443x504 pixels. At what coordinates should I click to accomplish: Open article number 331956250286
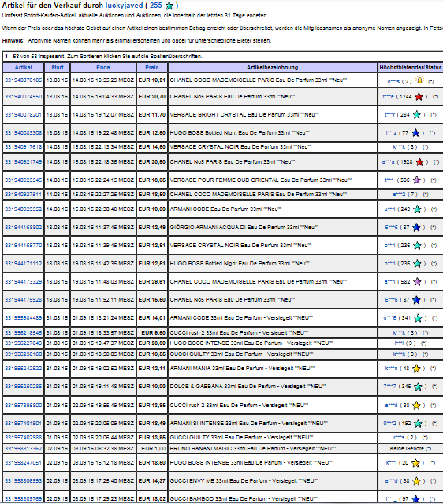23,387
